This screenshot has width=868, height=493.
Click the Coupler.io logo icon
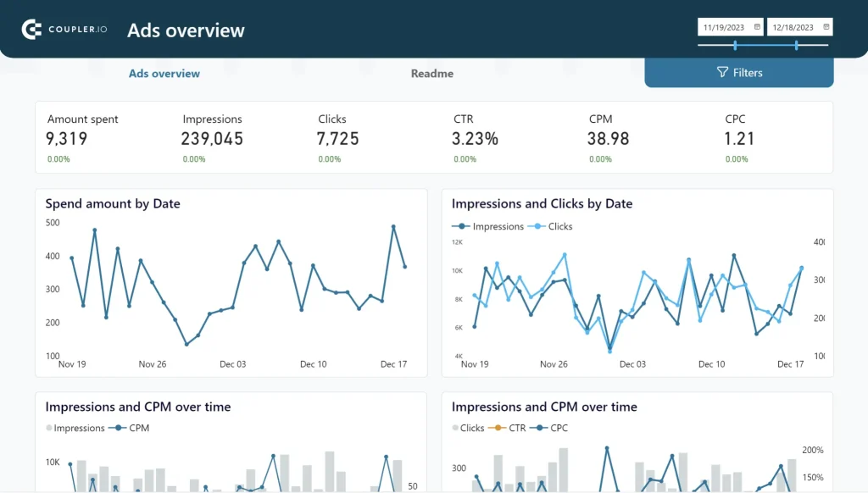(x=31, y=28)
